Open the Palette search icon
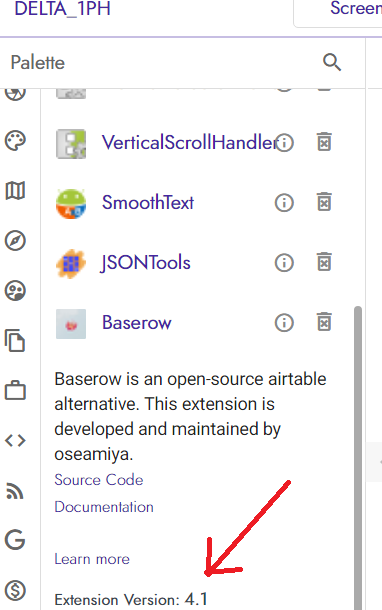 [332, 62]
